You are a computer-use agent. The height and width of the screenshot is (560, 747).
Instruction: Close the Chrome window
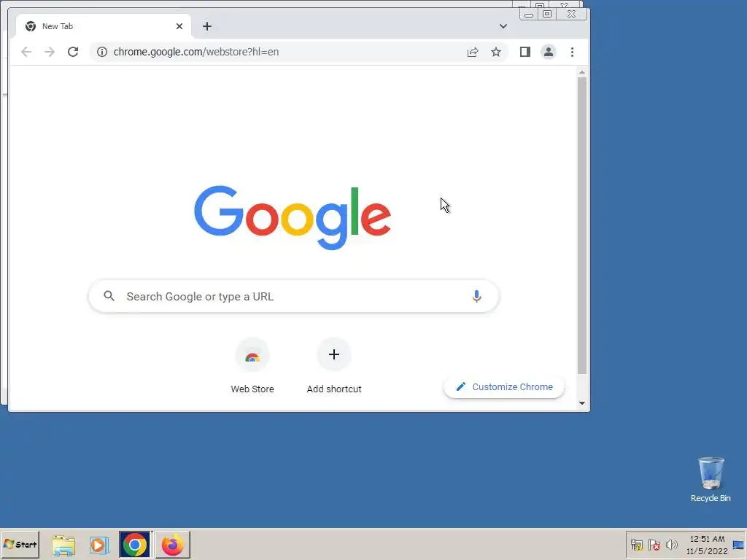(571, 15)
